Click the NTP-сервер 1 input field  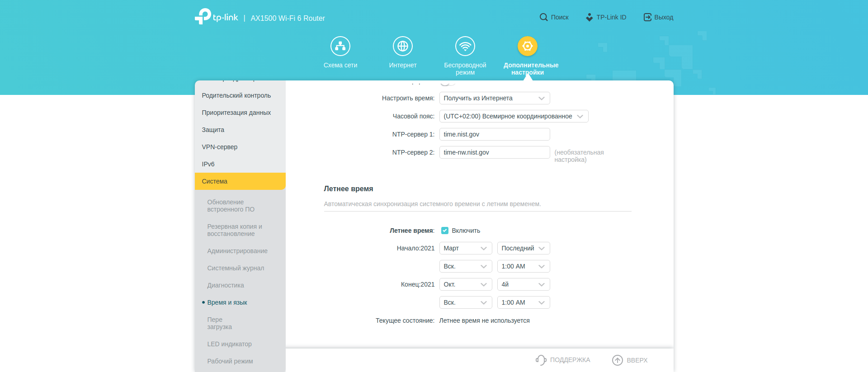pyautogui.click(x=494, y=134)
